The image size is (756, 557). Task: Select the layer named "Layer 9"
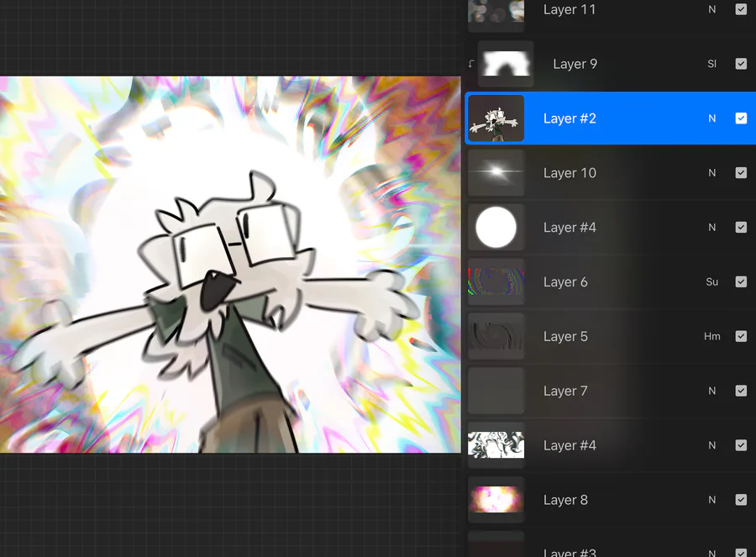pos(575,64)
